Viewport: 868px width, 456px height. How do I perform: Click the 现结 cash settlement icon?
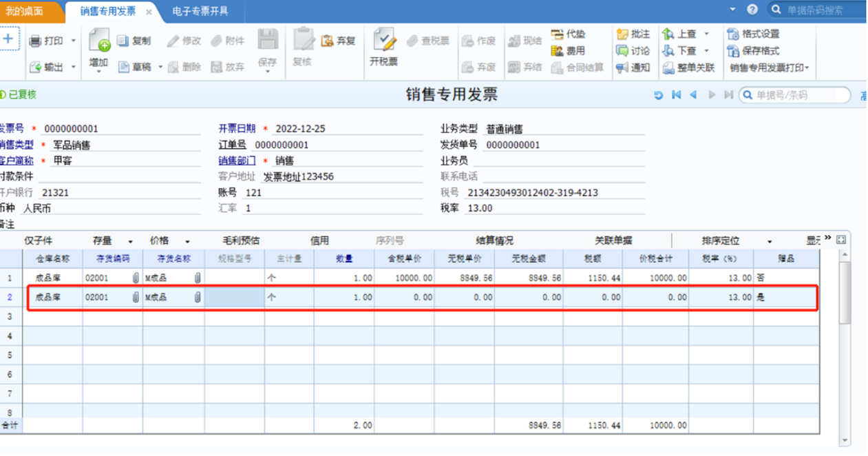(x=514, y=41)
